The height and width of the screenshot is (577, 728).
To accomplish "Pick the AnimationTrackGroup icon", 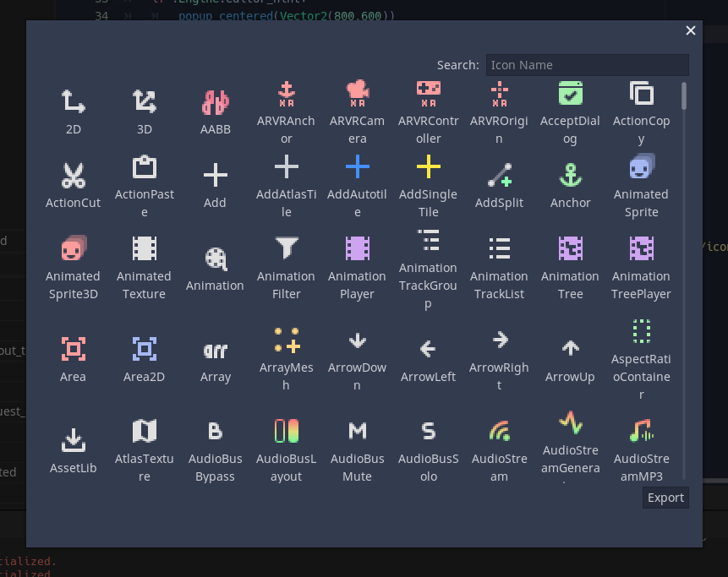I will pos(429,240).
